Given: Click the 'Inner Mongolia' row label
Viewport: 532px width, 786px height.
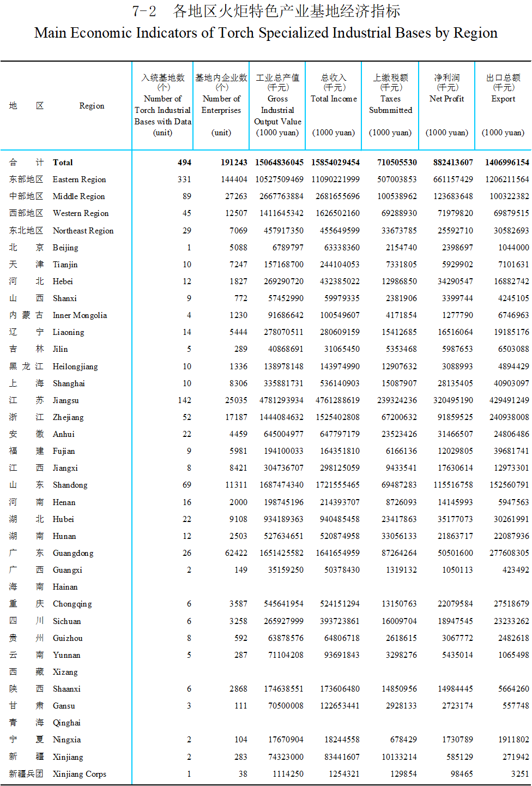Looking at the screenshot, I should 80,315.
